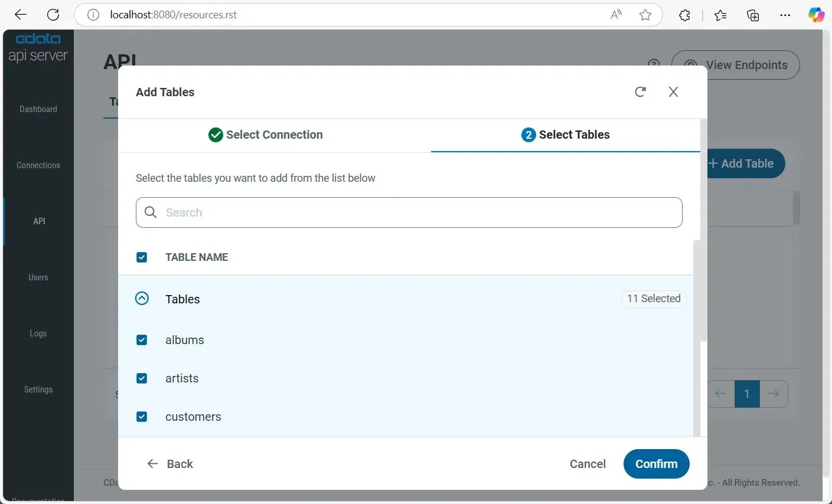Toggle the TABLE NAME select-all checkbox
832x504 pixels.
click(142, 257)
